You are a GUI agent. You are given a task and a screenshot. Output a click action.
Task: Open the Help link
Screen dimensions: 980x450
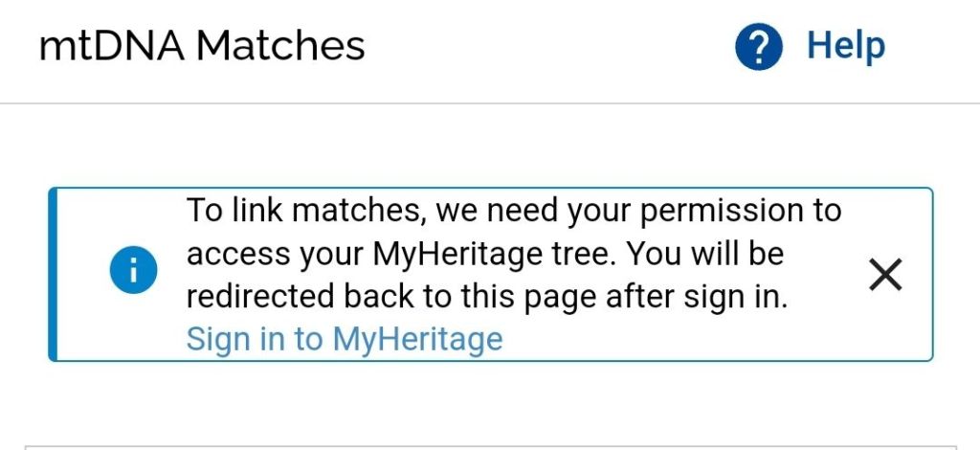point(845,46)
